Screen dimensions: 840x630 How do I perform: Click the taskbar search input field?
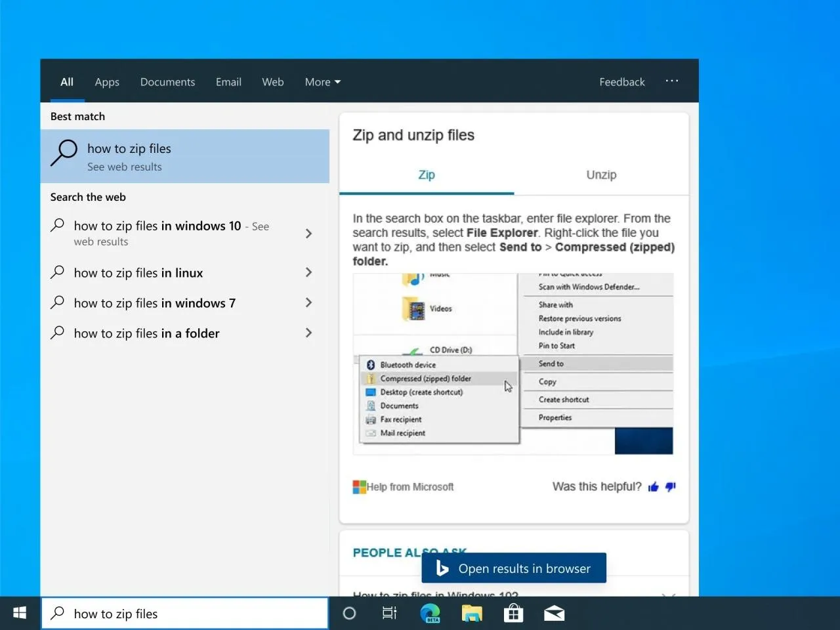pos(190,614)
